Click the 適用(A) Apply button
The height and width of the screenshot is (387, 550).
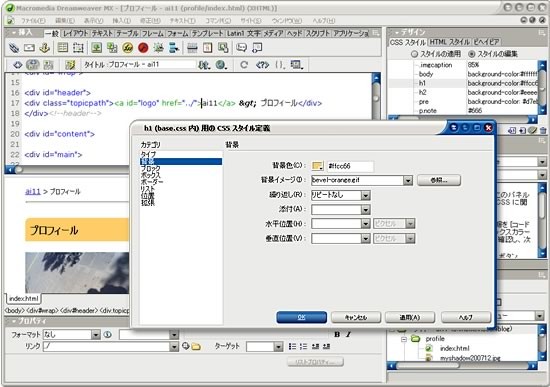[410, 317]
